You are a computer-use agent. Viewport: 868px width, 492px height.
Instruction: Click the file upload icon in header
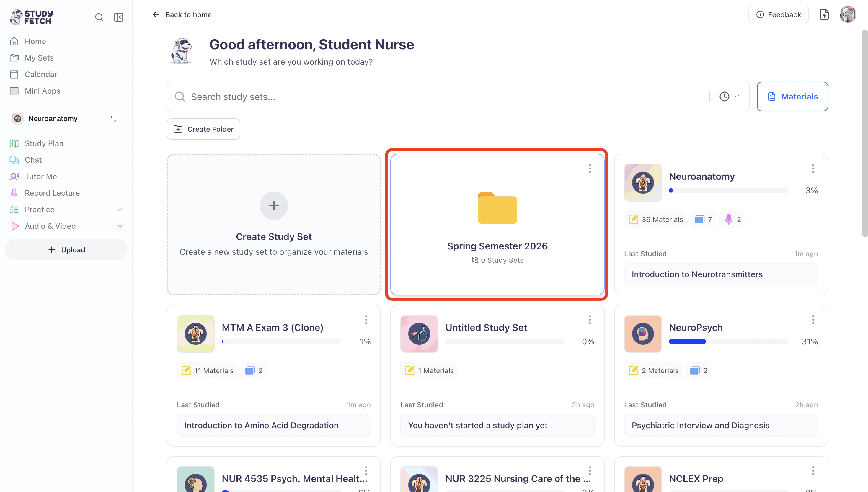pos(824,14)
